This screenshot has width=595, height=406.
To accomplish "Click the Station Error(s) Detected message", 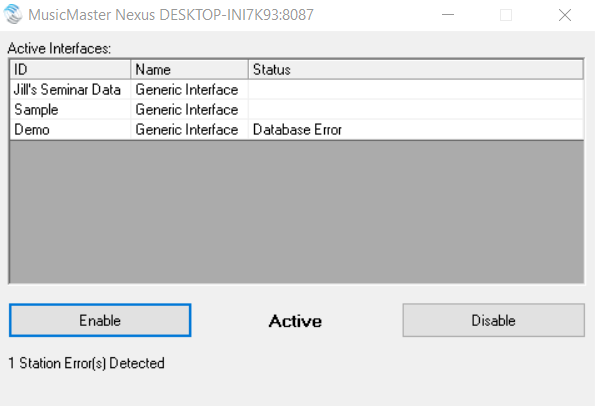I will [86, 363].
